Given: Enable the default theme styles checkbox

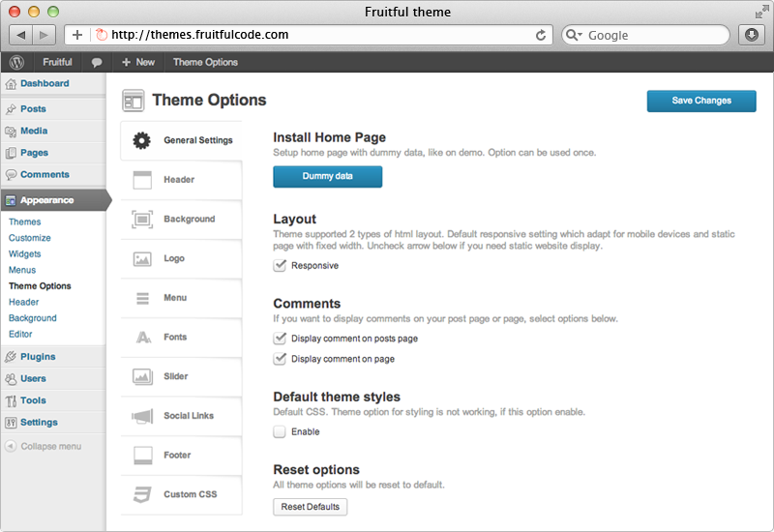Looking at the screenshot, I should [280, 431].
